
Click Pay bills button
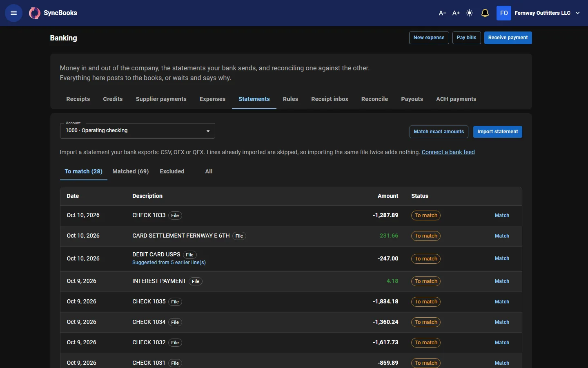tap(466, 38)
